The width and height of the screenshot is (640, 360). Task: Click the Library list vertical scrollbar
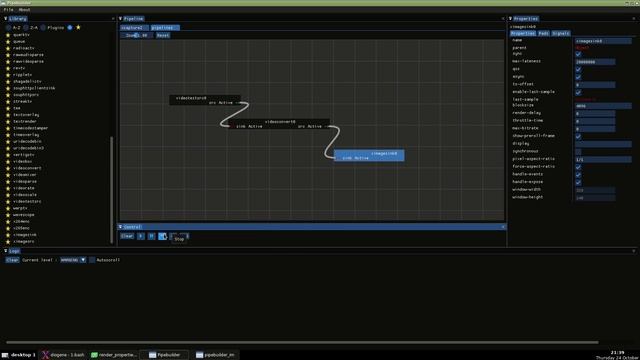click(111, 190)
